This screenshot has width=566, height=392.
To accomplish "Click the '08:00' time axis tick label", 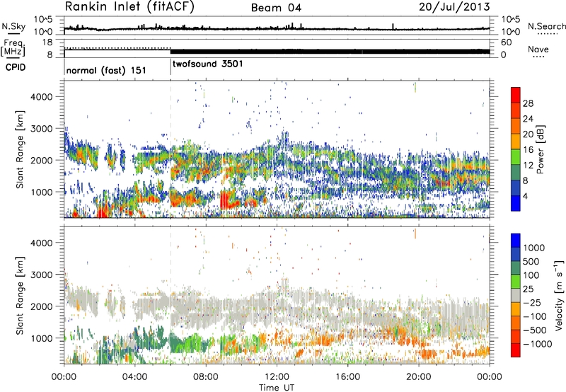I will [206, 377].
